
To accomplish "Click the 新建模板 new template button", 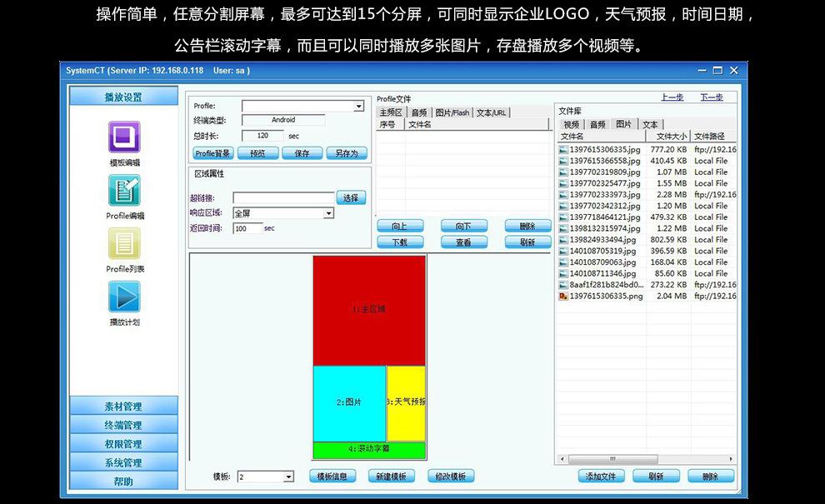I will 391,477.
